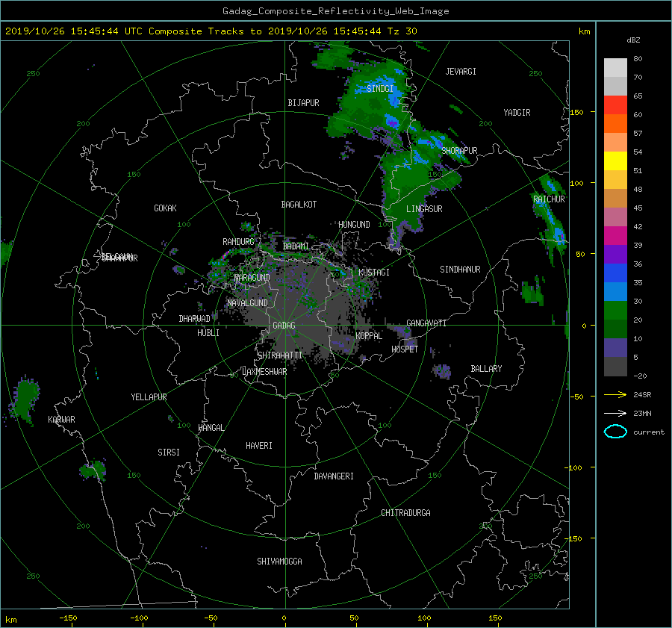This screenshot has width=672, height=628.
Task: Click the indigo 5-10 dBZ swatch
Action: tap(615, 348)
